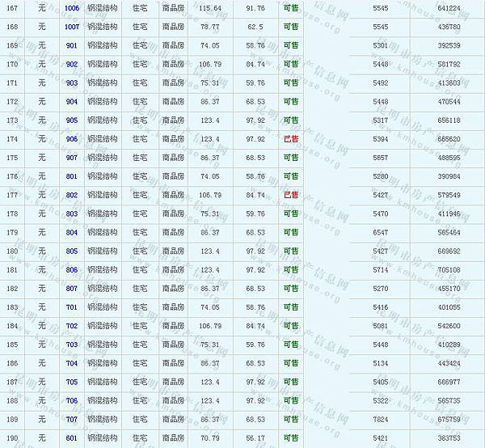This screenshot has height=448, width=485.
Task: Open room 601 link
Action: point(72,438)
